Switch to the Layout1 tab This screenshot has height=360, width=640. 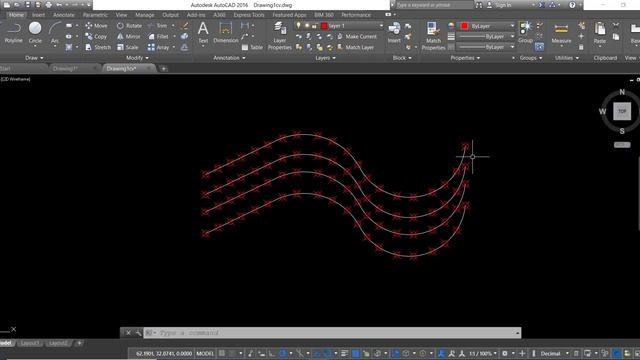pyautogui.click(x=30, y=343)
